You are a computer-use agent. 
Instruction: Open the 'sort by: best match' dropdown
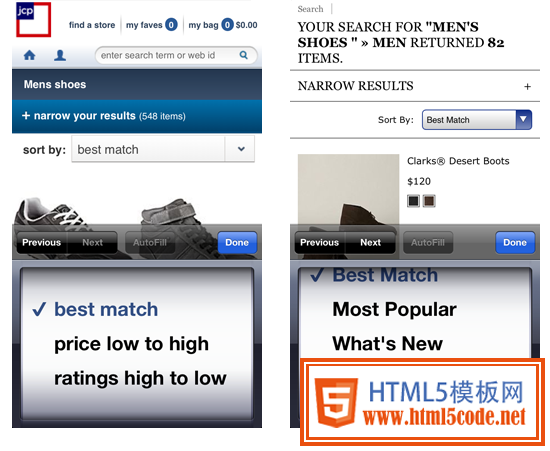point(163,149)
